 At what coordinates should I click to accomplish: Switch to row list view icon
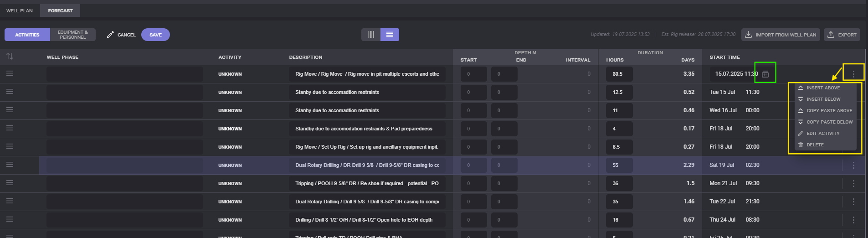pos(390,35)
